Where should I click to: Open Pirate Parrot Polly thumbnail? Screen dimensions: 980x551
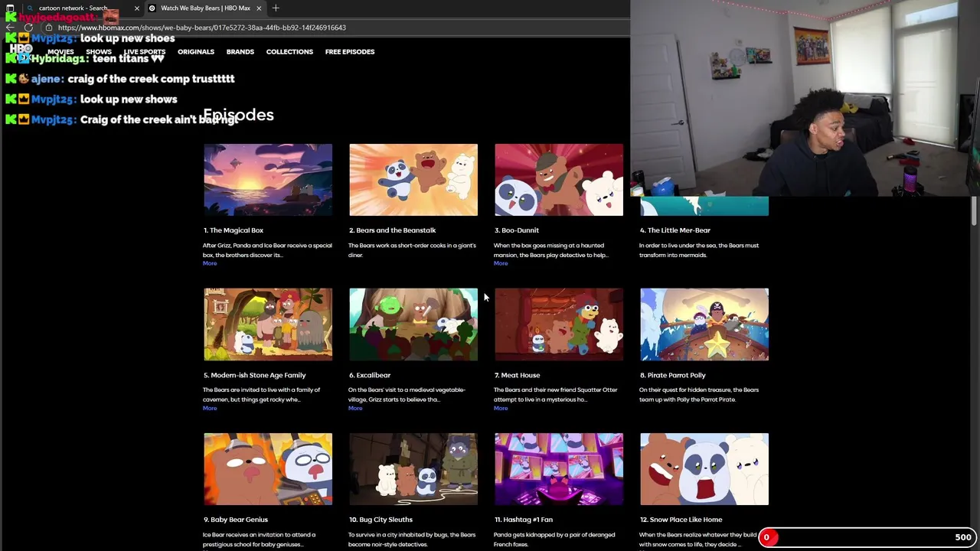(704, 324)
